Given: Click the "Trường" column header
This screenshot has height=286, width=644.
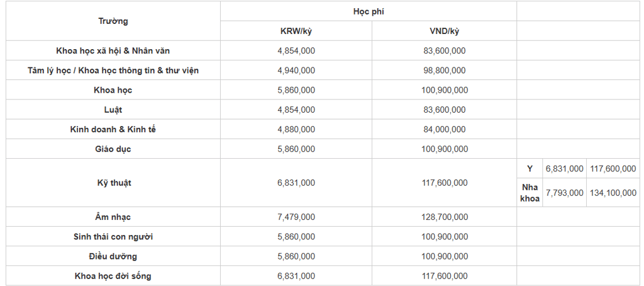Looking at the screenshot, I should (x=113, y=21).
